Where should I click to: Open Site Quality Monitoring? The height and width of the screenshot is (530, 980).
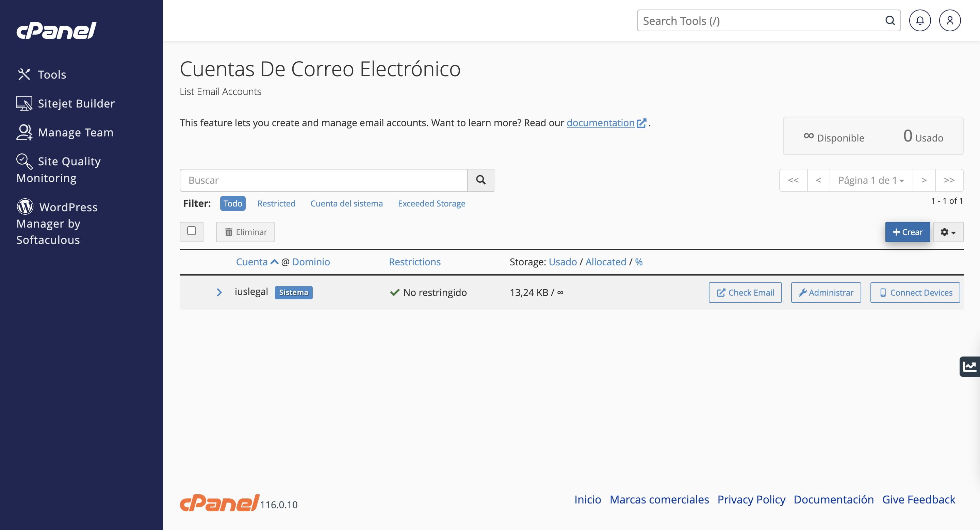pos(59,169)
